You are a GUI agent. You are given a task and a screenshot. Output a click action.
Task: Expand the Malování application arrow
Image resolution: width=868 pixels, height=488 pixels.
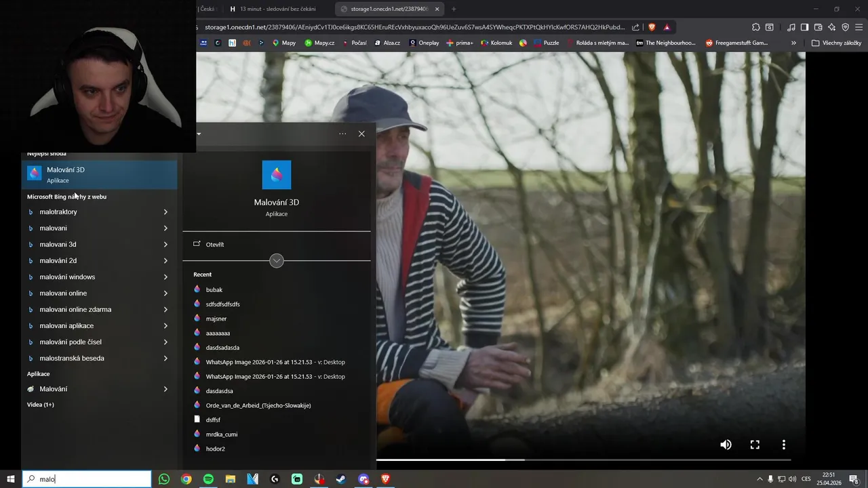pyautogui.click(x=165, y=389)
